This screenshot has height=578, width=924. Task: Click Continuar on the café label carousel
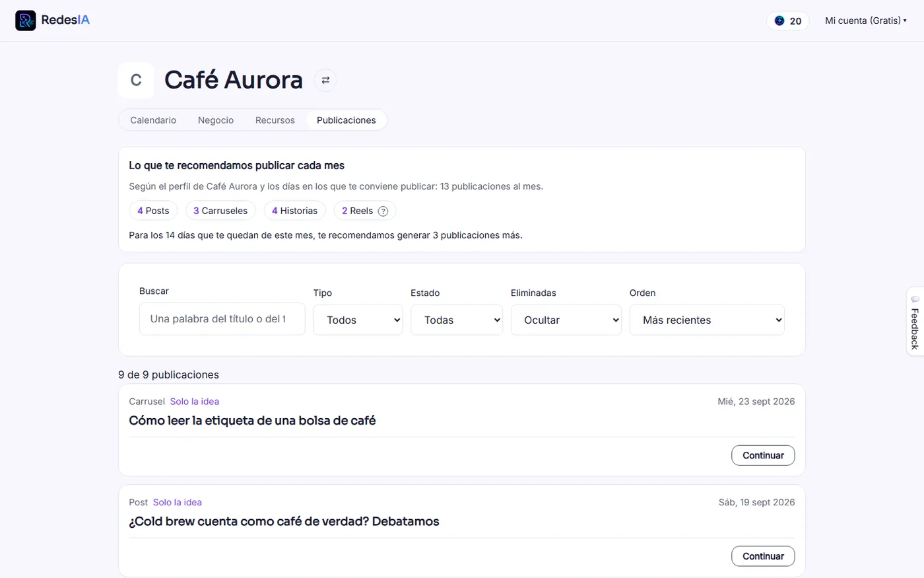[763, 455]
